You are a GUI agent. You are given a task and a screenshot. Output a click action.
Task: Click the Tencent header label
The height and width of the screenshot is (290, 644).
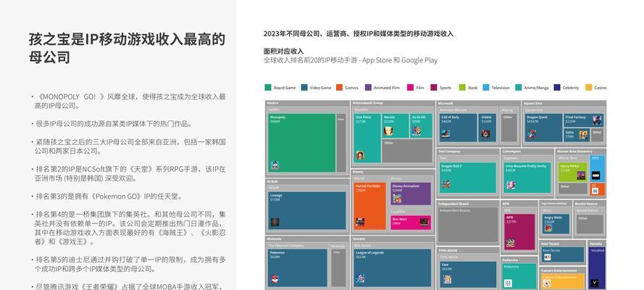click(359, 239)
